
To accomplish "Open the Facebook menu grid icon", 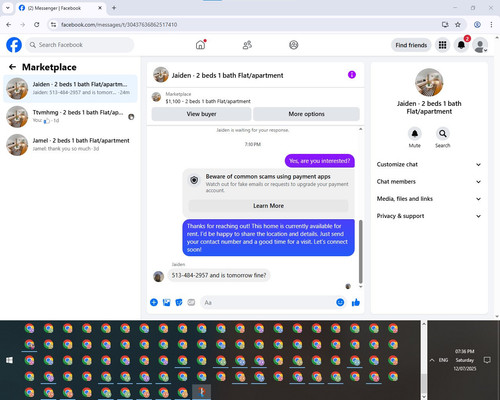I will click(442, 45).
